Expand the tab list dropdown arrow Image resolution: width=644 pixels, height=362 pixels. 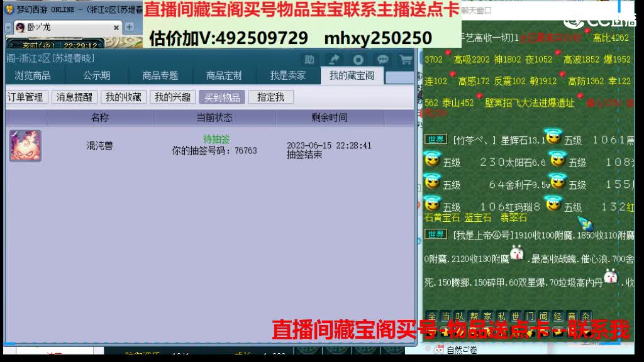tap(8, 28)
